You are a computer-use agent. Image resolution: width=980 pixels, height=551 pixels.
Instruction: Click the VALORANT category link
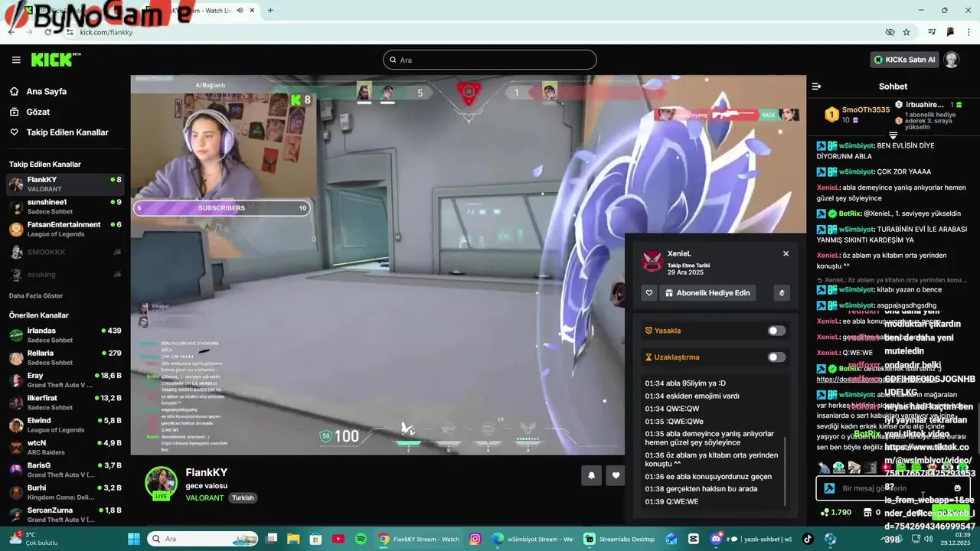[x=204, y=497]
